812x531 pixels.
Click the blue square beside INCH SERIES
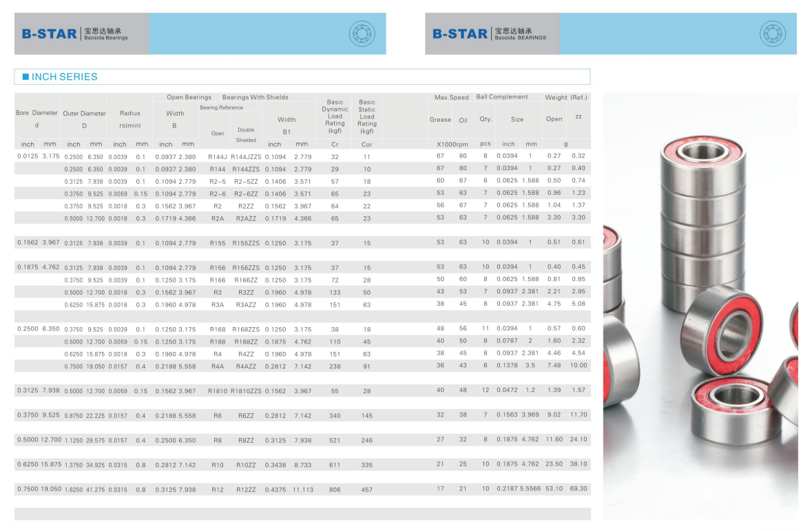pyautogui.click(x=25, y=77)
